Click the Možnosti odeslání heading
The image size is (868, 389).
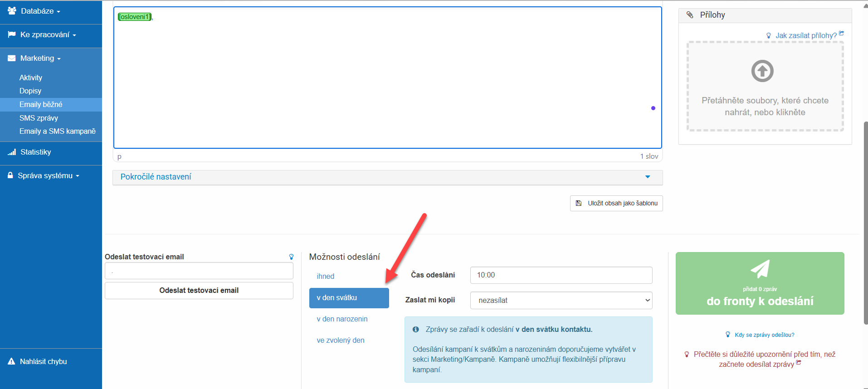[345, 257]
